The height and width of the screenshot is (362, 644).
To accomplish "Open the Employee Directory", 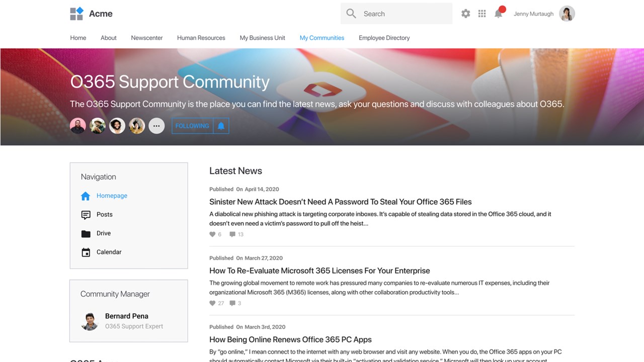I will coord(384,38).
